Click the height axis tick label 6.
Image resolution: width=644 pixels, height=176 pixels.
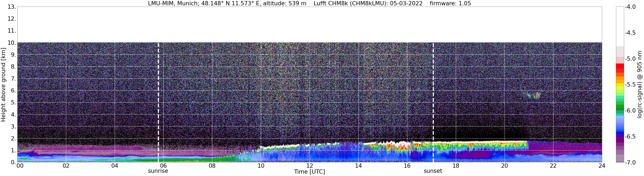pyautogui.click(x=13, y=91)
